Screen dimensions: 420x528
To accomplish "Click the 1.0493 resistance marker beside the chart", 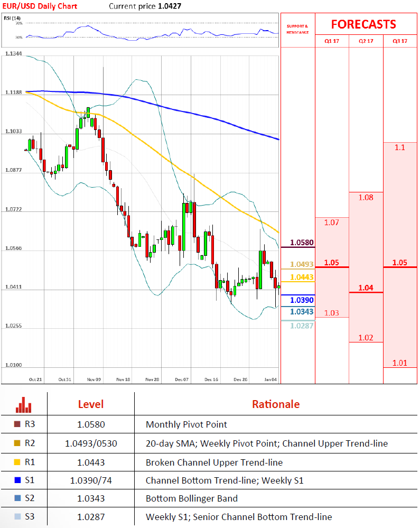I will pos(302,264).
